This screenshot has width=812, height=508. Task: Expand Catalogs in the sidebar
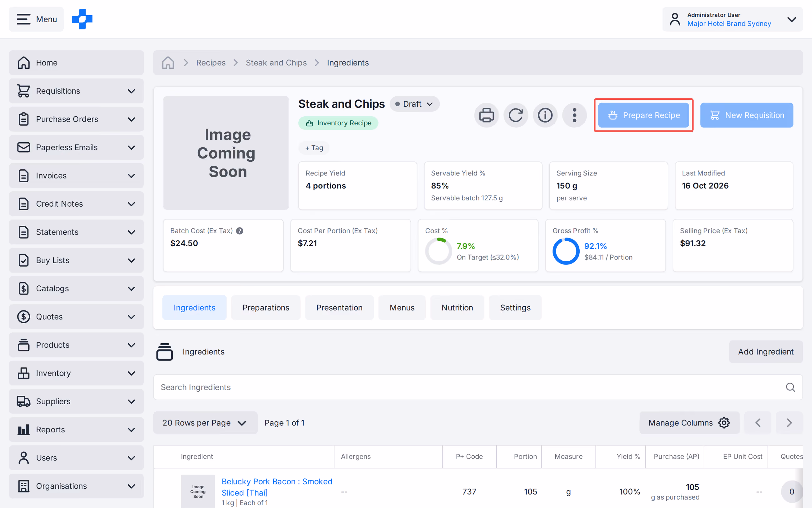tap(76, 289)
